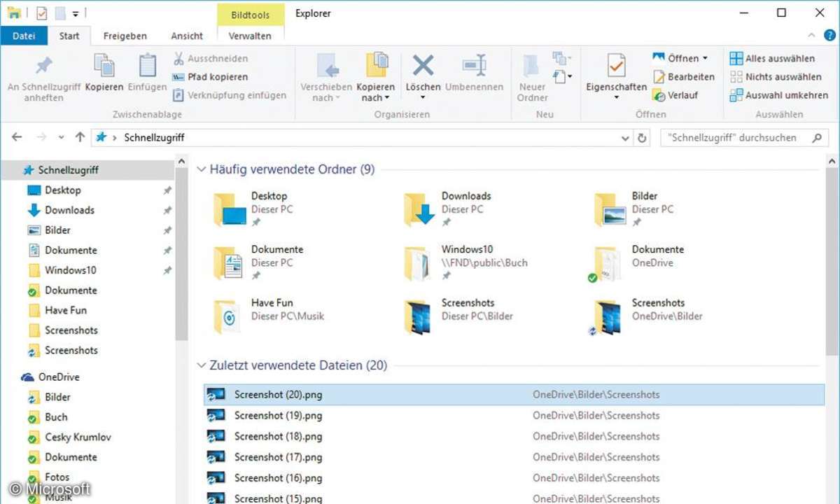Click the Bildtools contextual tab header
This screenshot has width=840, height=504.
[250, 14]
